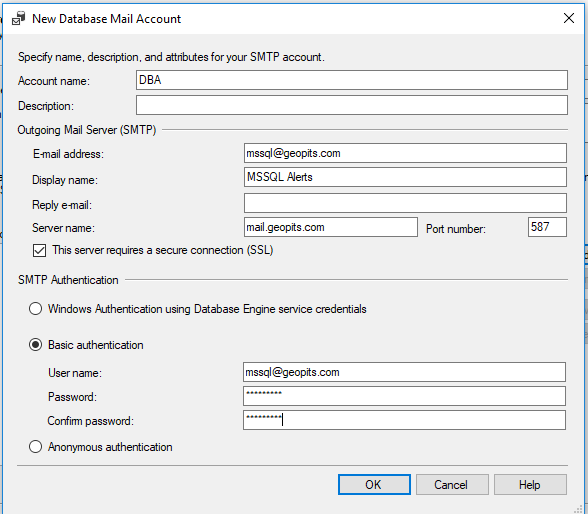Click the User name field under Basic authentication

(404, 372)
